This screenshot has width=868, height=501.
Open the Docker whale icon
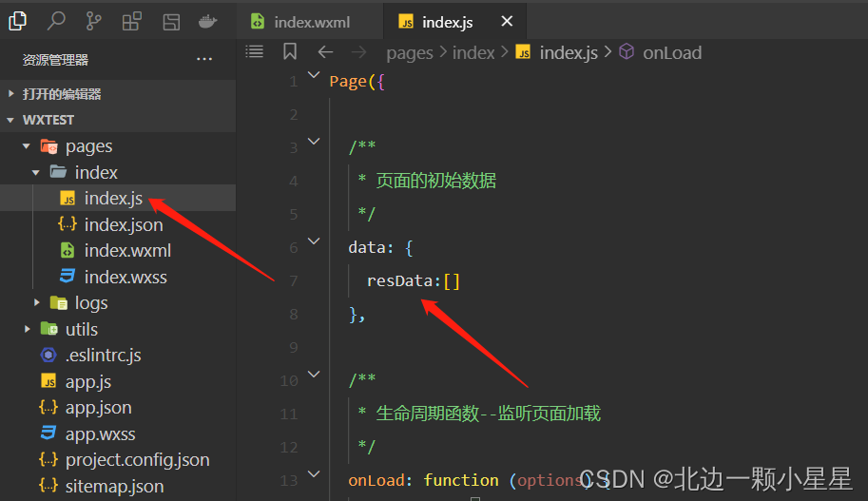207,22
